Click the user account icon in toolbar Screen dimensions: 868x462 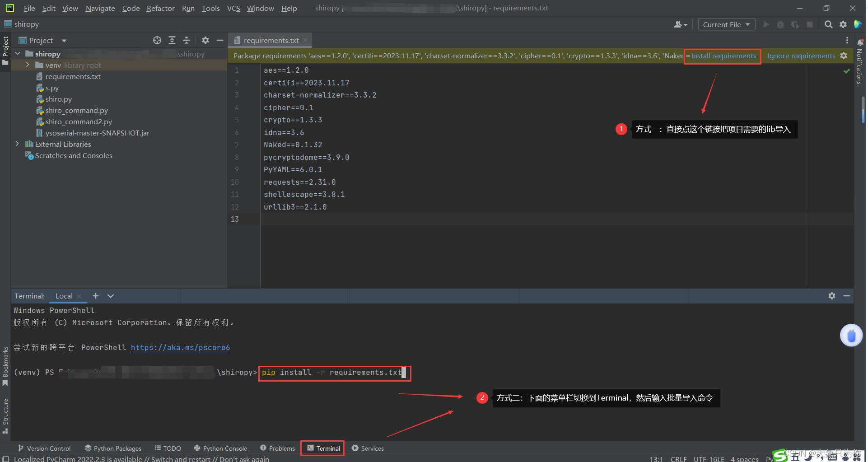tap(681, 24)
